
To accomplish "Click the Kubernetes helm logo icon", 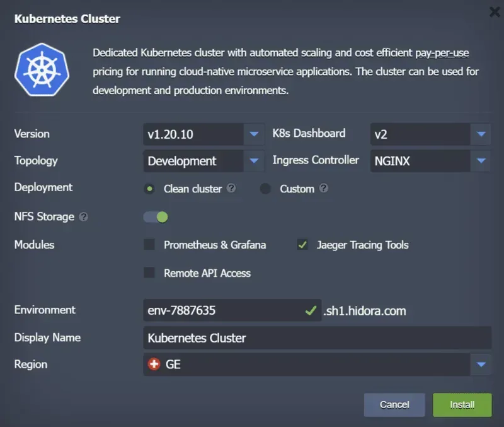I will coord(42,69).
